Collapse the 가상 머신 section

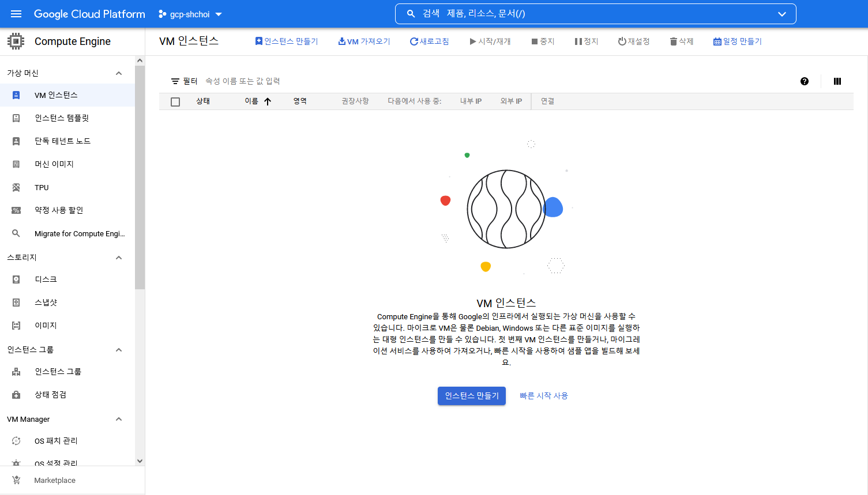coord(119,73)
